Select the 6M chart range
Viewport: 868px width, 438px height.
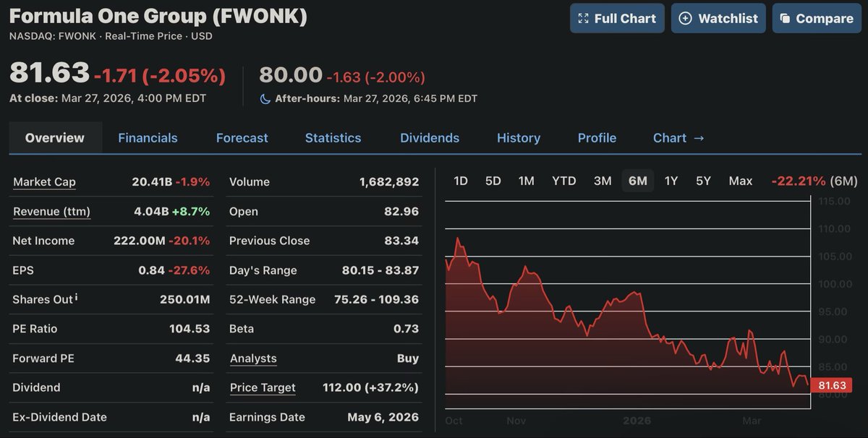pos(638,181)
